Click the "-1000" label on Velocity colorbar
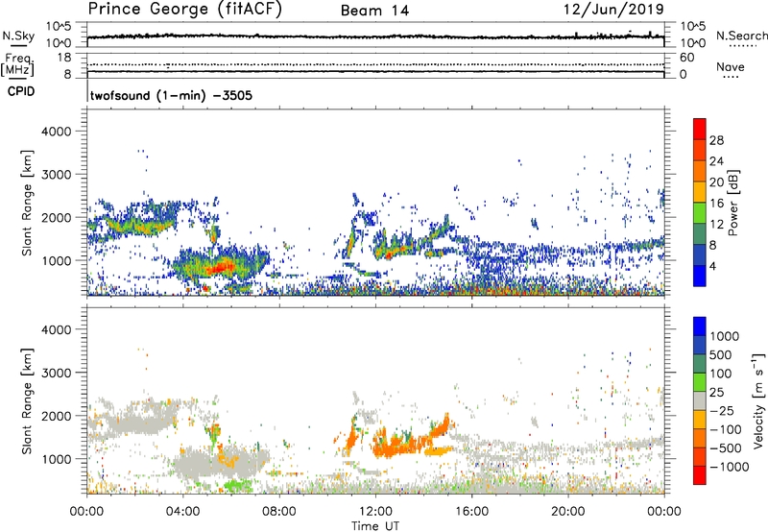 pos(730,467)
